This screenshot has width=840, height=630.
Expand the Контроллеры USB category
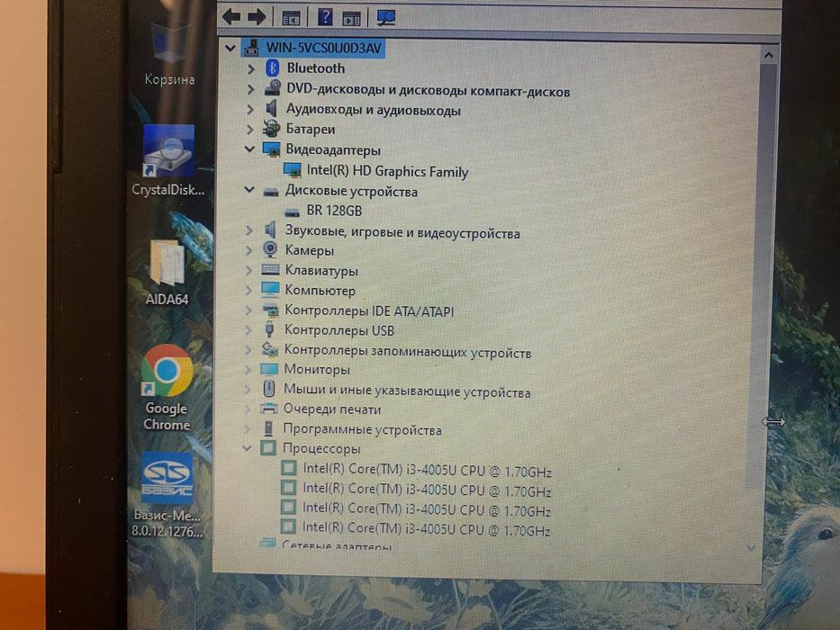pyautogui.click(x=248, y=330)
